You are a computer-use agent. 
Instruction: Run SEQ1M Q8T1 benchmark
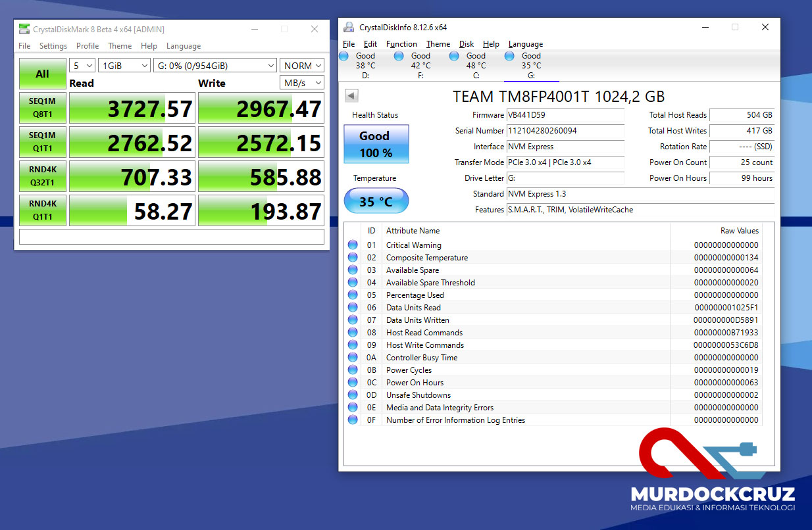click(x=43, y=108)
